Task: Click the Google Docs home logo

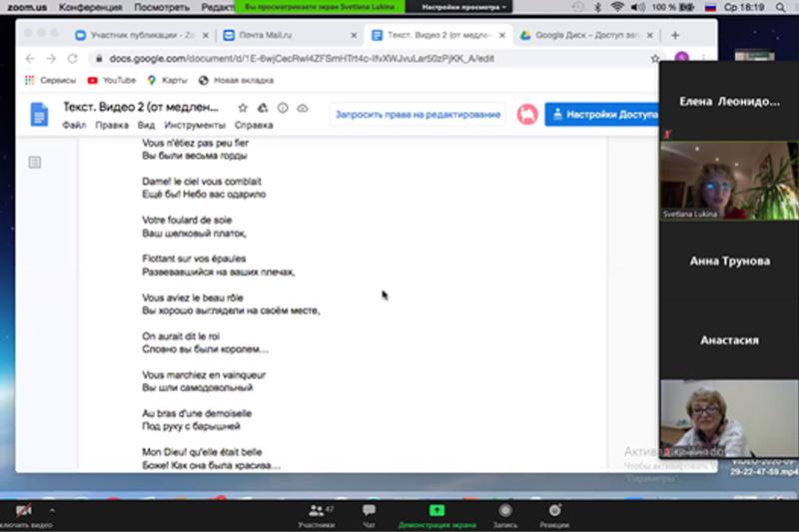Action: [39, 115]
